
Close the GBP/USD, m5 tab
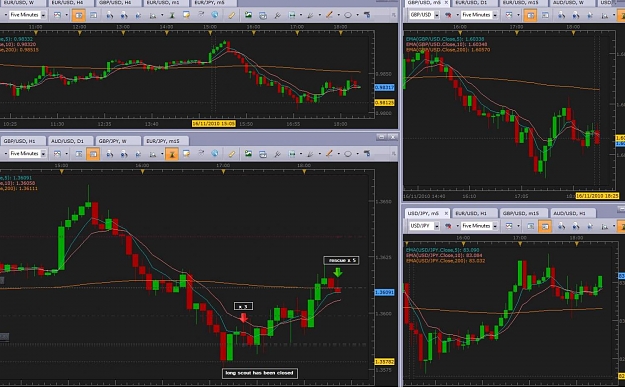click(446, 3)
